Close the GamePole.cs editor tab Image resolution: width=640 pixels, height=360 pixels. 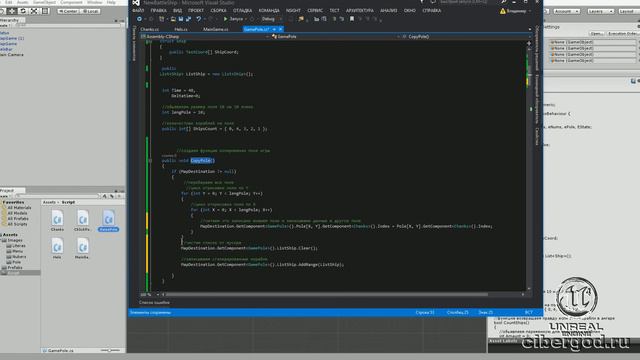(280, 29)
